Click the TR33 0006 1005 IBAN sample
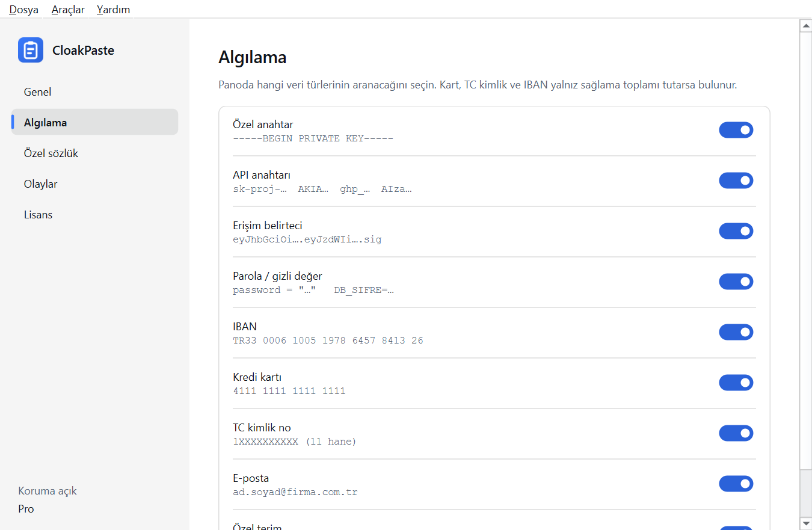Viewport: 812px width, 530px height. pyautogui.click(x=328, y=340)
